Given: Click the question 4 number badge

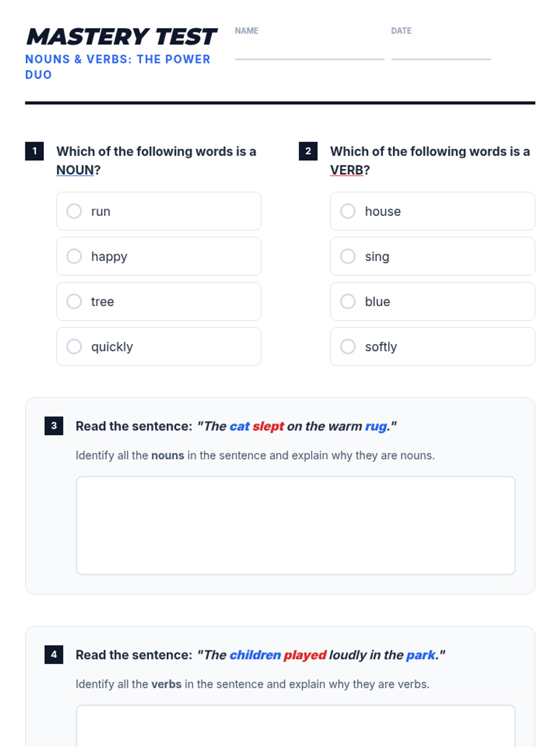Looking at the screenshot, I should point(54,655).
